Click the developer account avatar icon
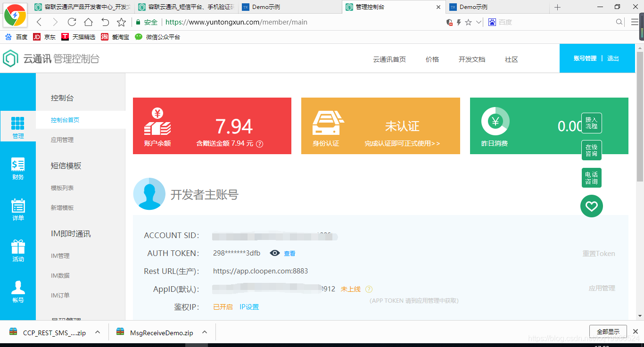 click(149, 194)
